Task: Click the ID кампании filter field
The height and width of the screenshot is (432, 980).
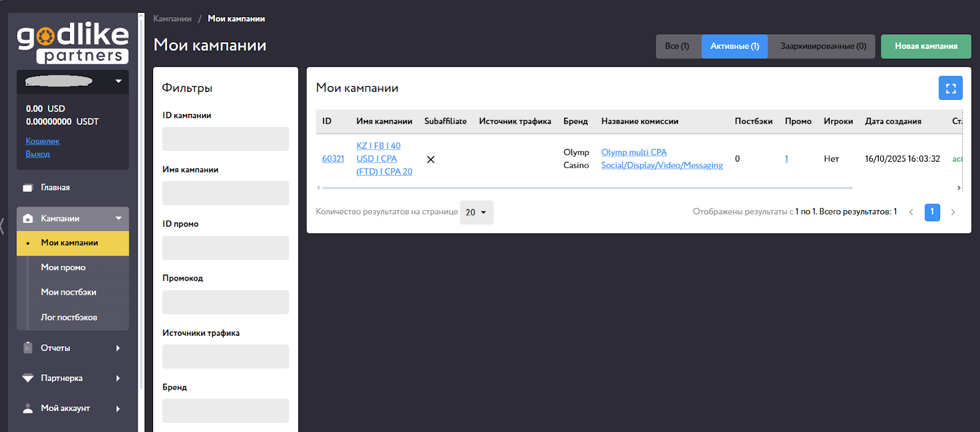Action: tap(225, 138)
